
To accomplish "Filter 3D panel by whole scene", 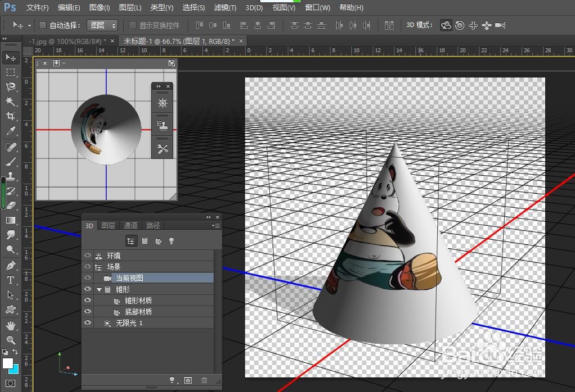I will [131, 241].
